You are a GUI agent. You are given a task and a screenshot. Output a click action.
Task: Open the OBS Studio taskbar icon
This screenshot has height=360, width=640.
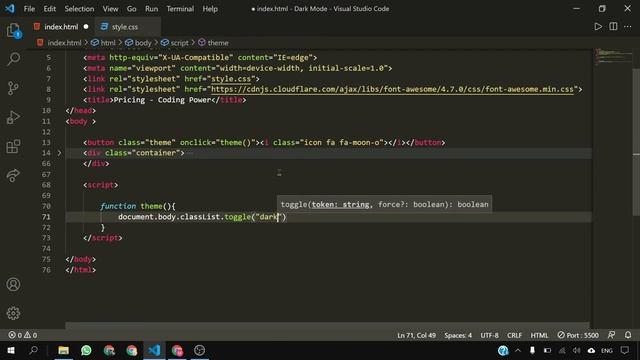coord(200,350)
